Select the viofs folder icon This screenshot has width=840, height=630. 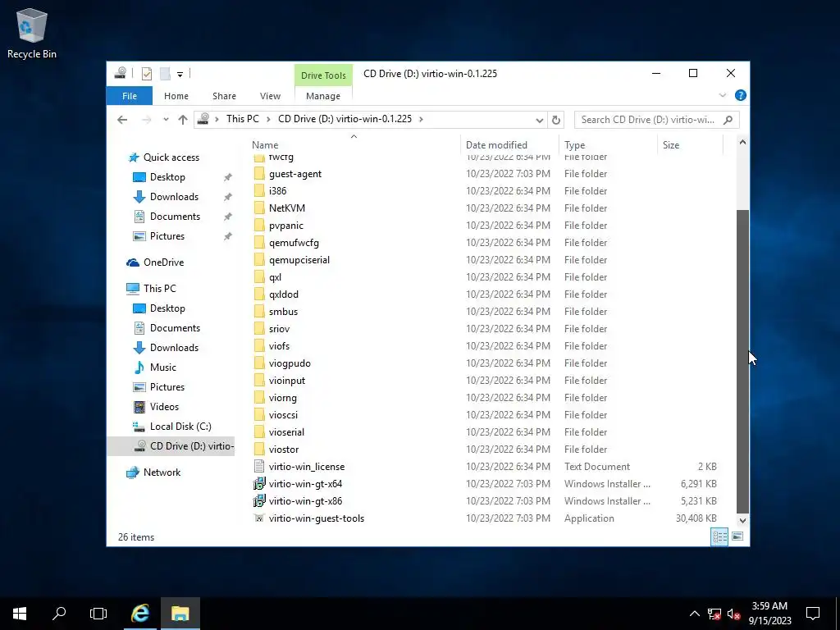coord(259,346)
